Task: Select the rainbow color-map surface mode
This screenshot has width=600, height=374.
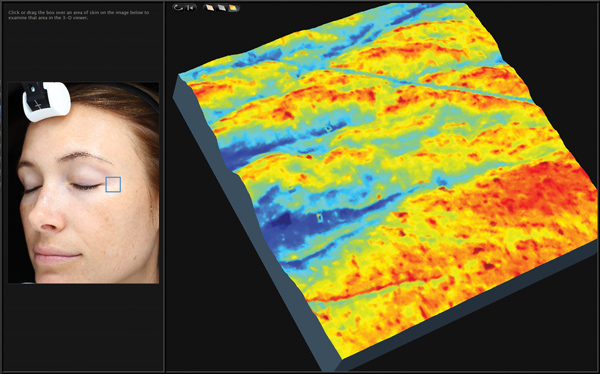Action: [x=233, y=7]
